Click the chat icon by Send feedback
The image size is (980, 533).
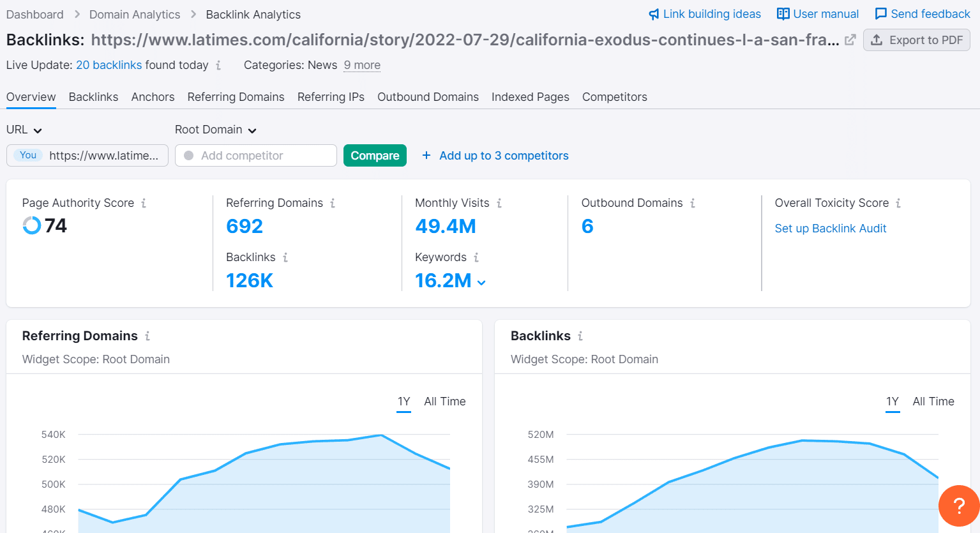tap(881, 14)
